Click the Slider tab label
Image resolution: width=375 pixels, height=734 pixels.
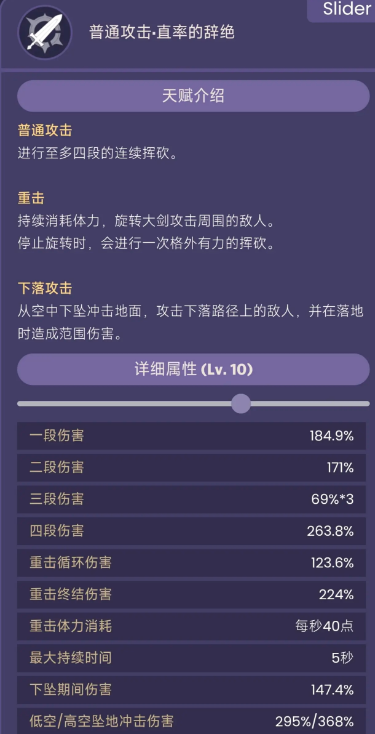pyautogui.click(x=346, y=9)
